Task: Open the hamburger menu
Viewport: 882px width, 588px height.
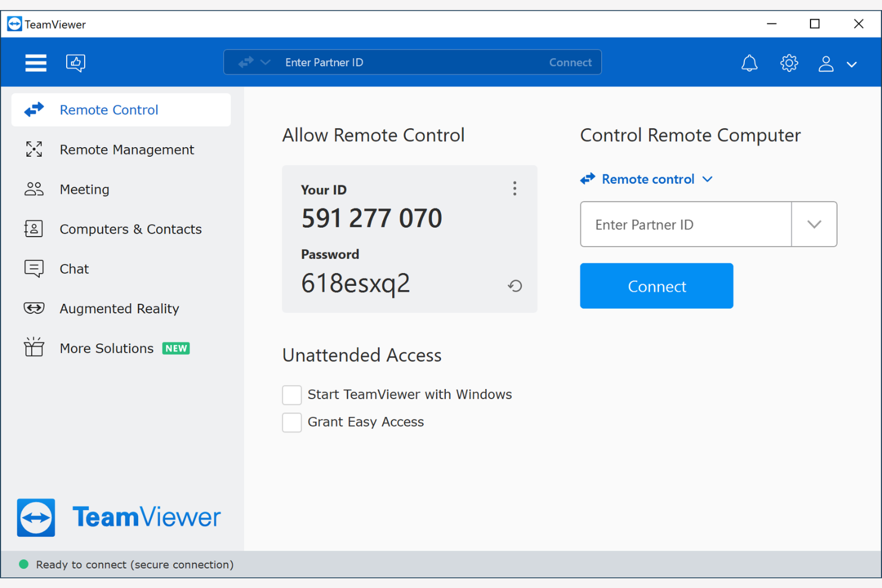Action: (35, 63)
